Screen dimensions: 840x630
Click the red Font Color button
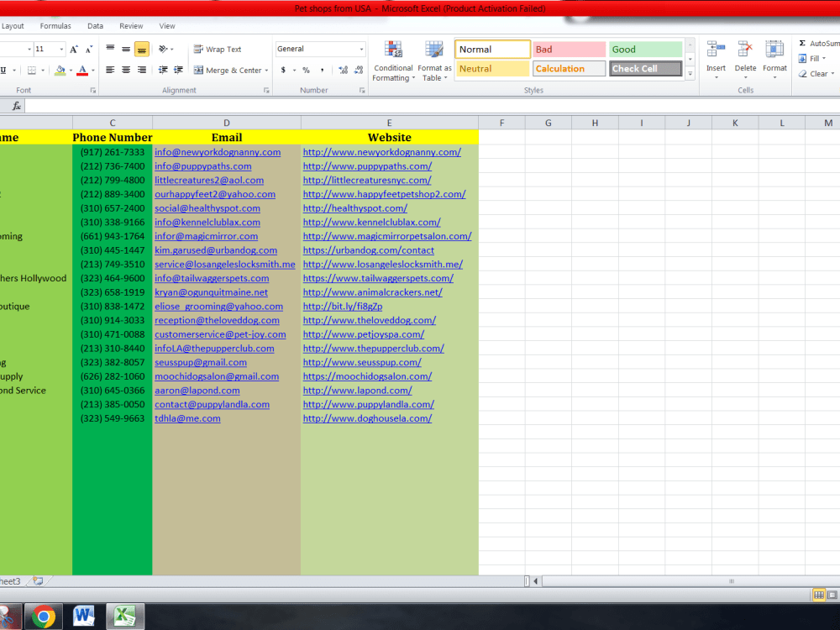coord(82,71)
